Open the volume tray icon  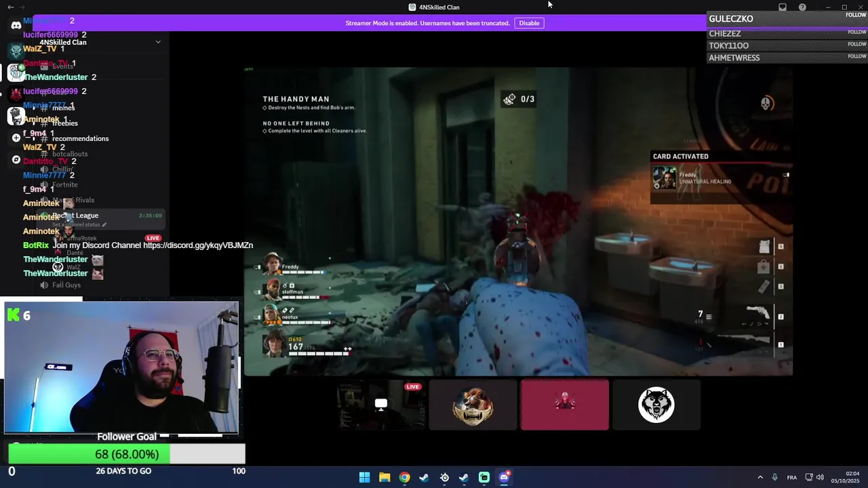pyautogui.click(x=820, y=477)
